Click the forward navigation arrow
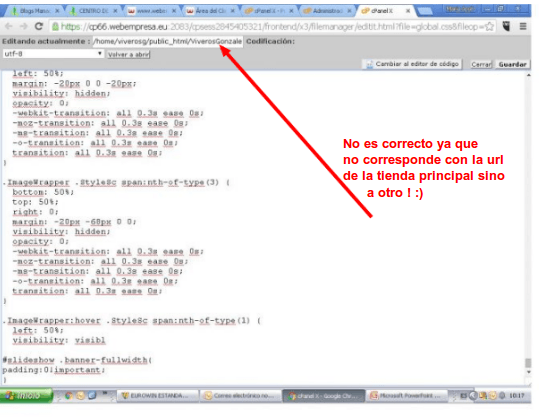This screenshot has width=539, height=417. [x=24, y=26]
